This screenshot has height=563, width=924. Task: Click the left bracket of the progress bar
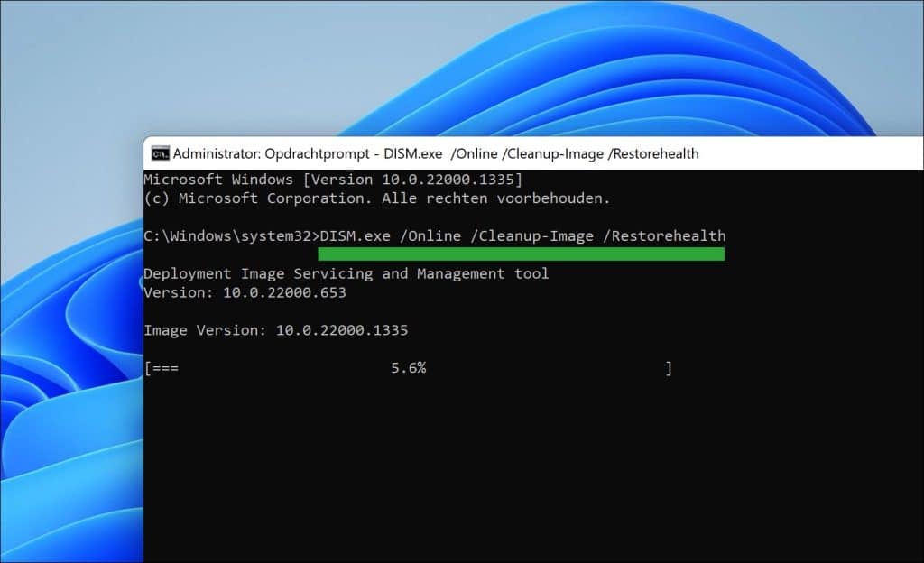146,367
